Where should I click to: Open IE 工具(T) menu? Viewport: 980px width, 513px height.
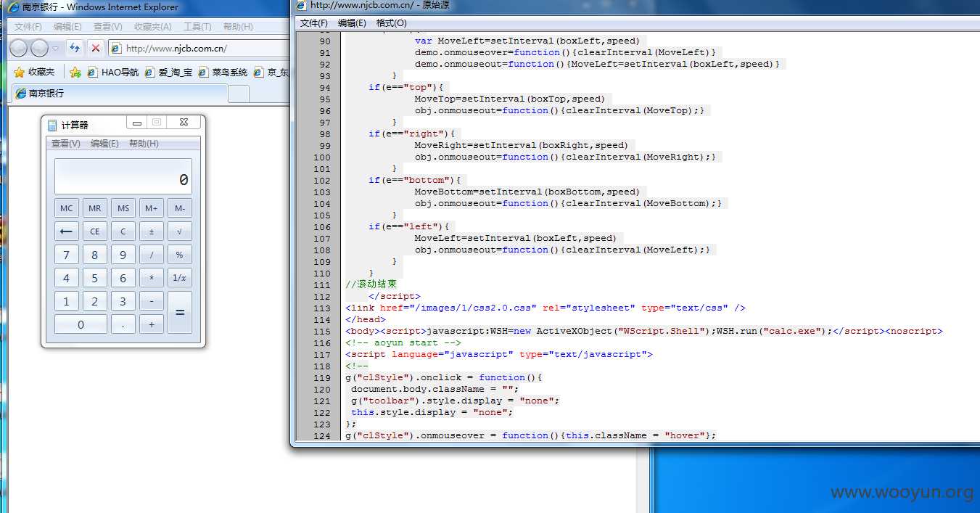197,27
